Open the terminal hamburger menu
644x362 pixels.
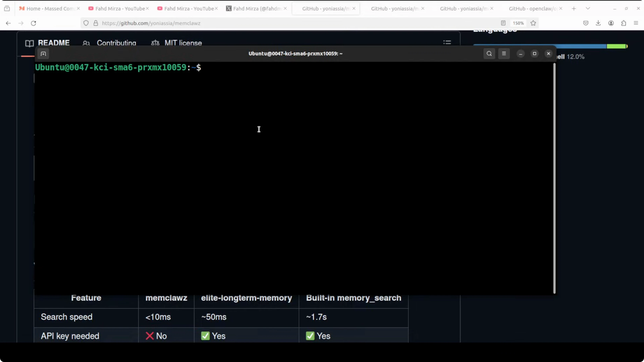click(504, 54)
